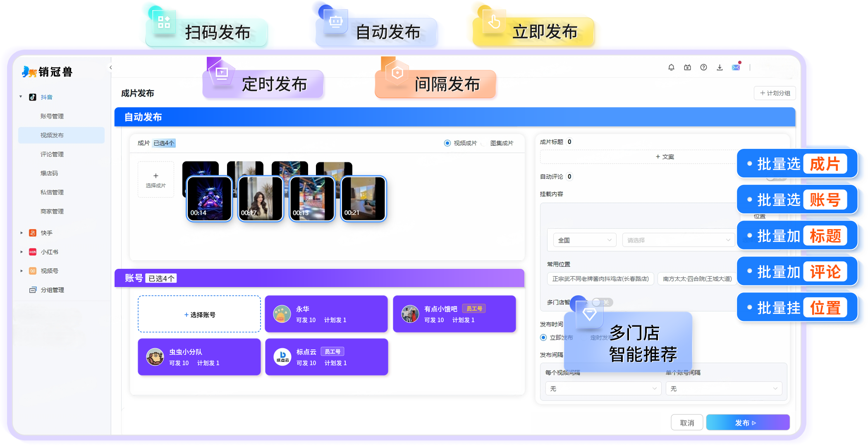The height and width of the screenshot is (445, 868).
Task: Collapse the sidebar with arrow icon
Action: pos(110,67)
